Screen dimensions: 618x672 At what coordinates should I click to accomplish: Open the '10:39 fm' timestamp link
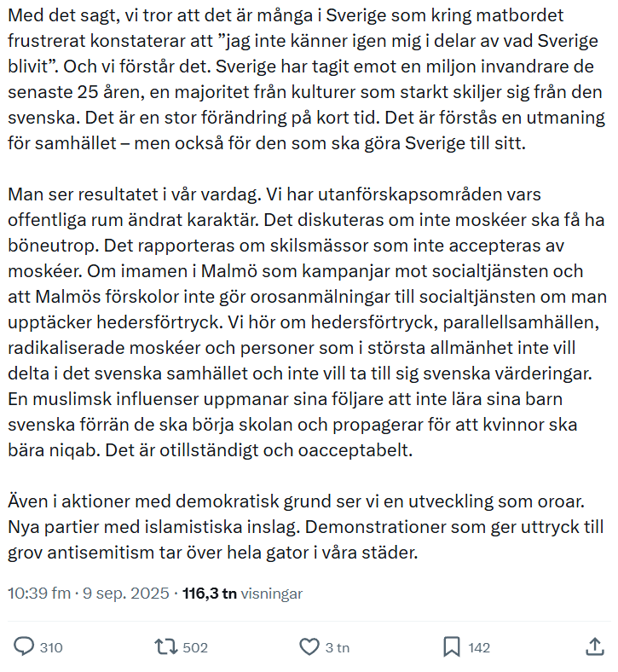[x=38, y=594]
